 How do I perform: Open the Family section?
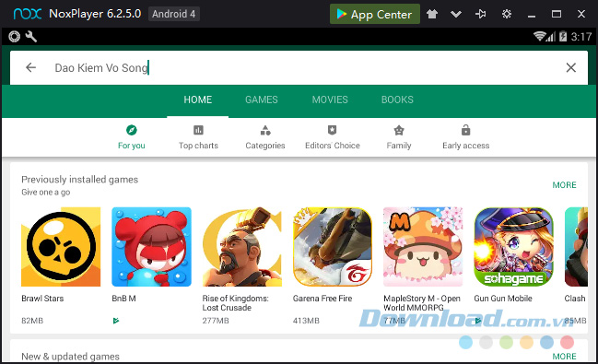[x=399, y=137]
